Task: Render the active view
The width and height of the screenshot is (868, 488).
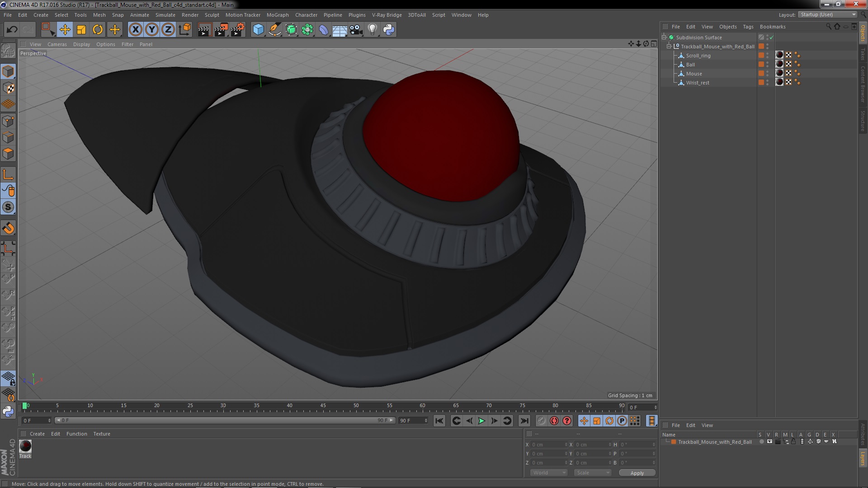Action: click(204, 30)
